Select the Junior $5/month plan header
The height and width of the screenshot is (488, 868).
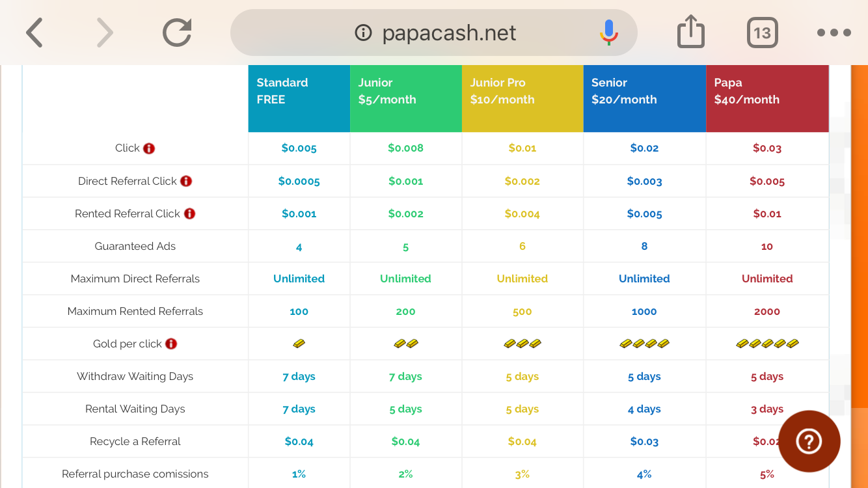coord(405,98)
